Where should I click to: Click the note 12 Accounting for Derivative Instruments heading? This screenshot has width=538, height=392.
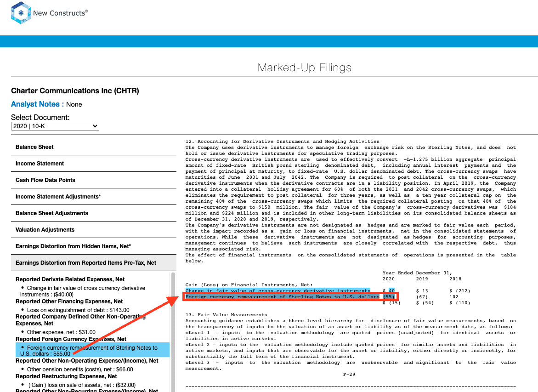point(283,142)
